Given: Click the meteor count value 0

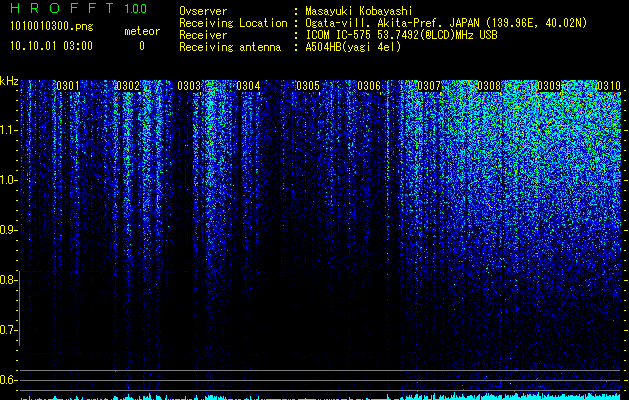Looking at the screenshot, I should pyautogui.click(x=142, y=46).
